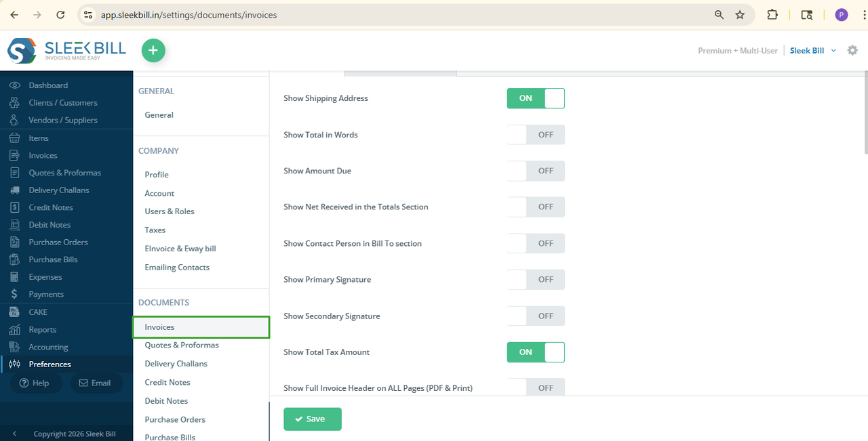The width and height of the screenshot is (868, 441).
Task: Turn off Show Total Tax Amount toggle
Action: (536, 352)
